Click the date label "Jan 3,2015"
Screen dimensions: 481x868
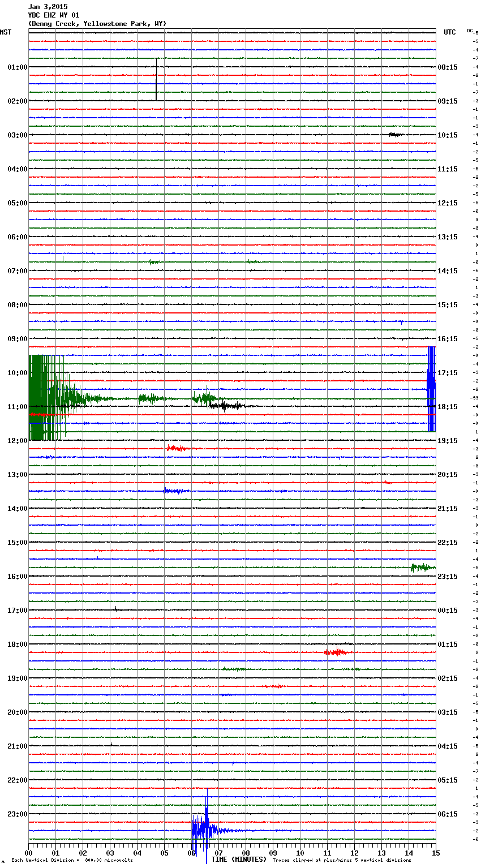click(x=48, y=7)
